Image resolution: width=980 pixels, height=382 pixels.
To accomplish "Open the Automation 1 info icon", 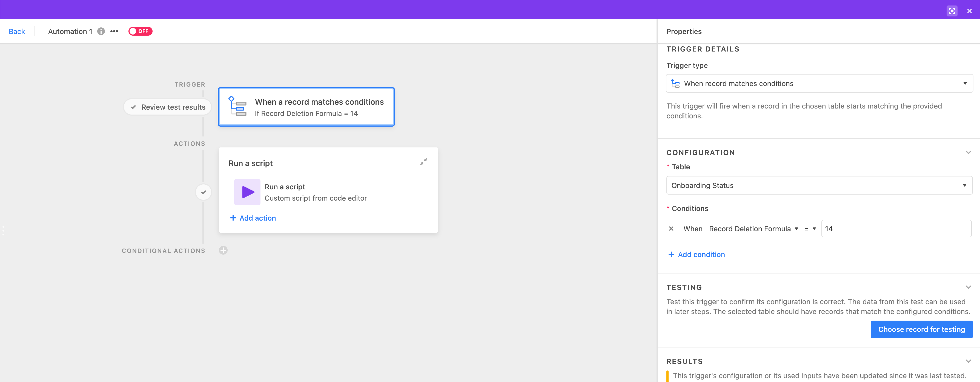I will point(101,31).
